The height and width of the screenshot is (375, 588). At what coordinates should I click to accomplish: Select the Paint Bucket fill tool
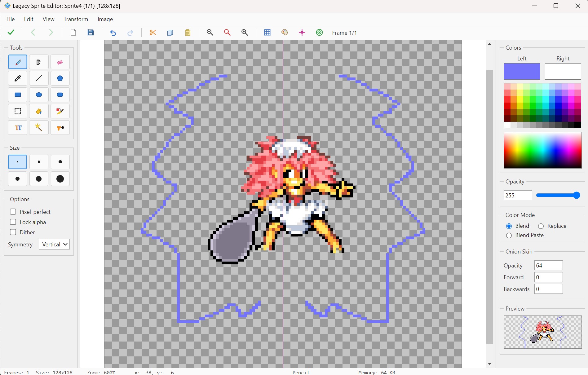39,111
